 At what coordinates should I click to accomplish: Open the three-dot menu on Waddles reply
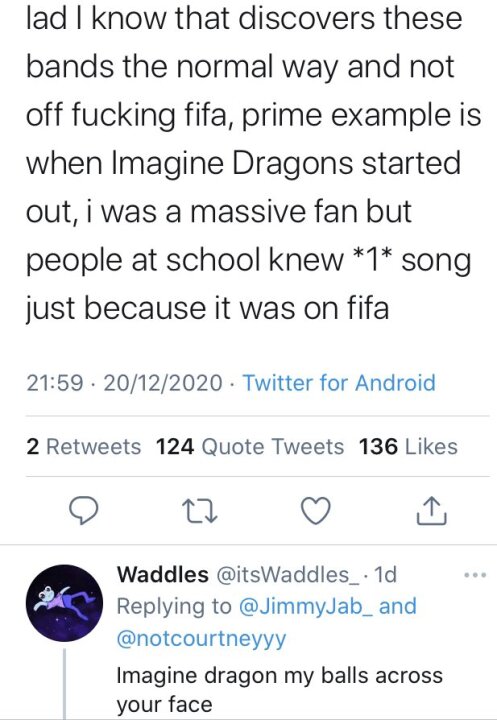pos(475,575)
